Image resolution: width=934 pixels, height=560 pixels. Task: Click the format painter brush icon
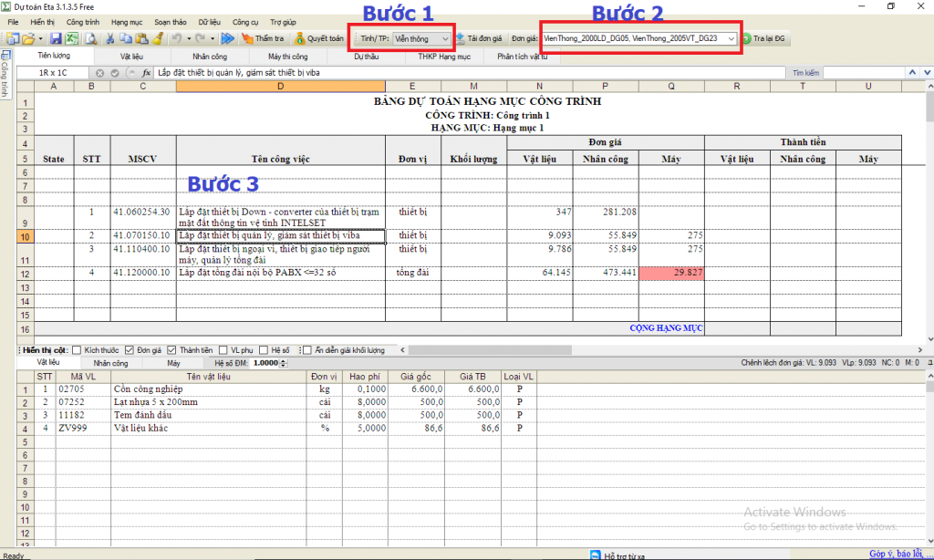tap(158, 38)
